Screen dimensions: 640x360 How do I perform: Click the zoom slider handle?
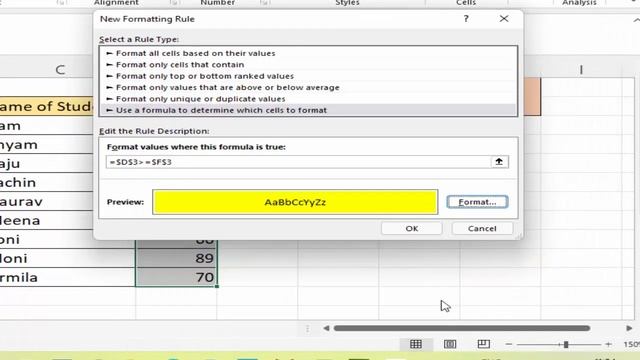(x=566, y=344)
